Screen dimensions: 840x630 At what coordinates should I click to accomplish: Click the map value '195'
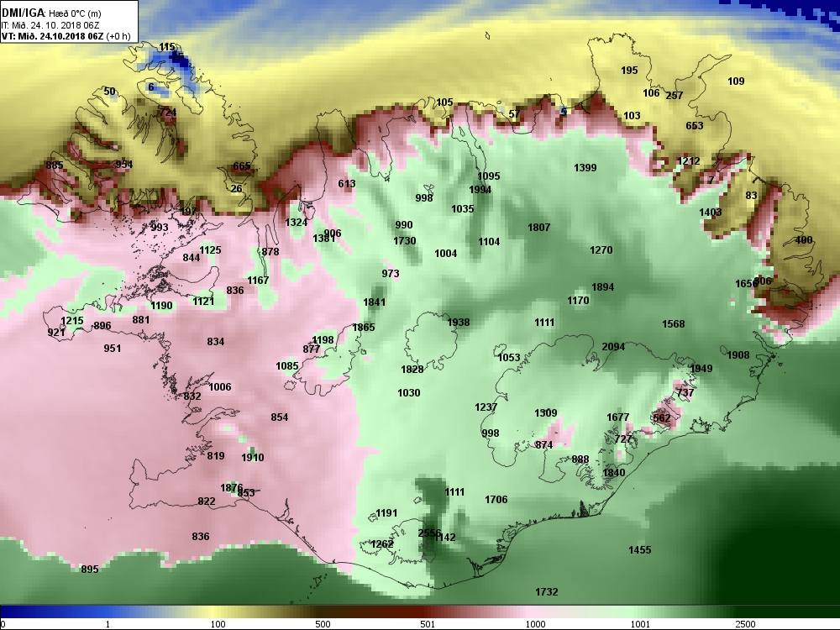point(629,70)
